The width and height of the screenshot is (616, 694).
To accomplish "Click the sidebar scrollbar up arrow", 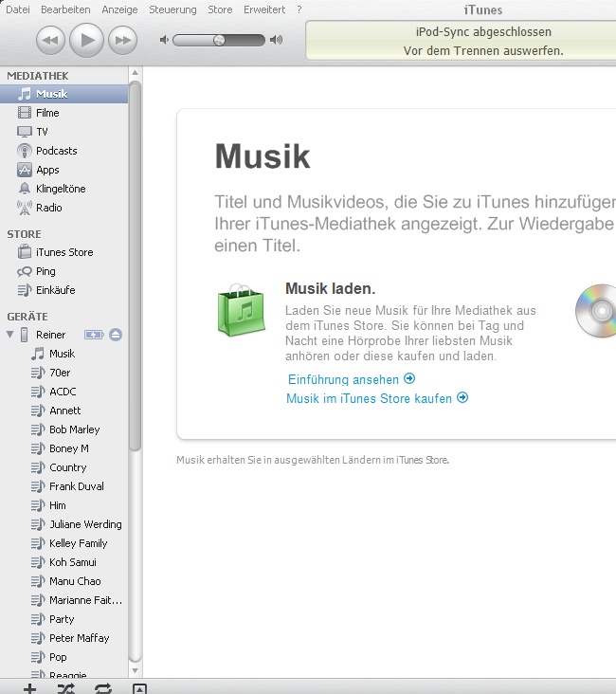I will pyautogui.click(x=135, y=73).
